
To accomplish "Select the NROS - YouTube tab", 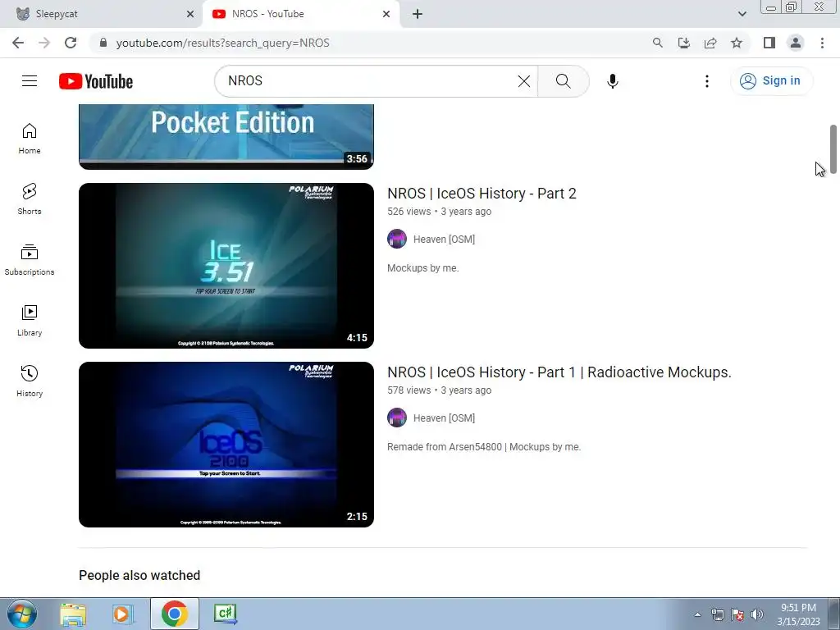I will pyautogui.click(x=300, y=14).
